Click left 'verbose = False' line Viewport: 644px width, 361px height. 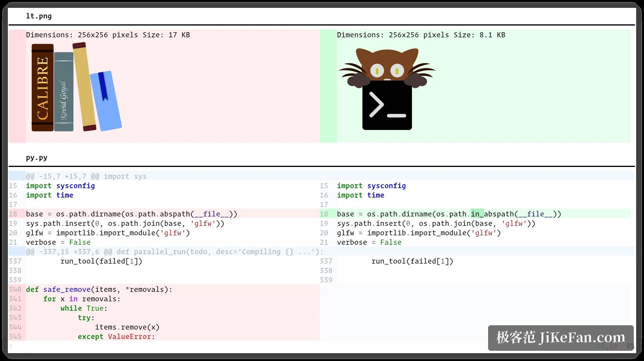pos(58,242)
